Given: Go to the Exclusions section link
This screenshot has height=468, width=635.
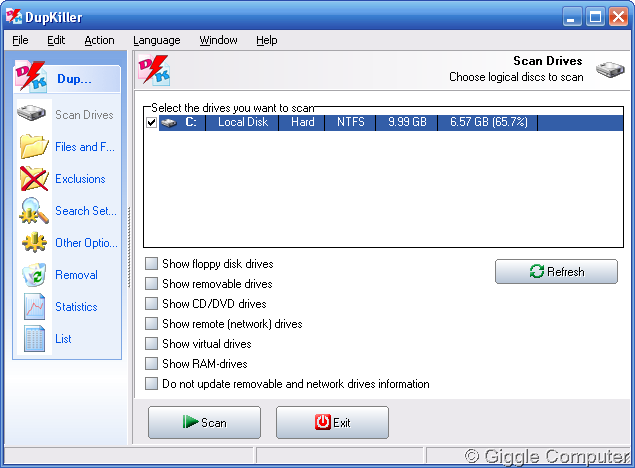Looking at the screenshot, I should click(80, 179).
